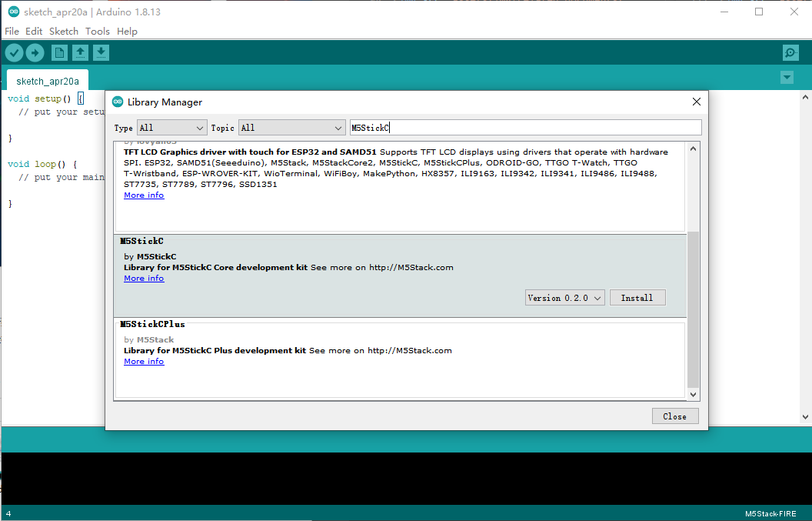This screenshot has height=521, width=812.
Task: Open More info link for M5StickCPlus library
Action: pyautogui.click(x=144, y=361)
